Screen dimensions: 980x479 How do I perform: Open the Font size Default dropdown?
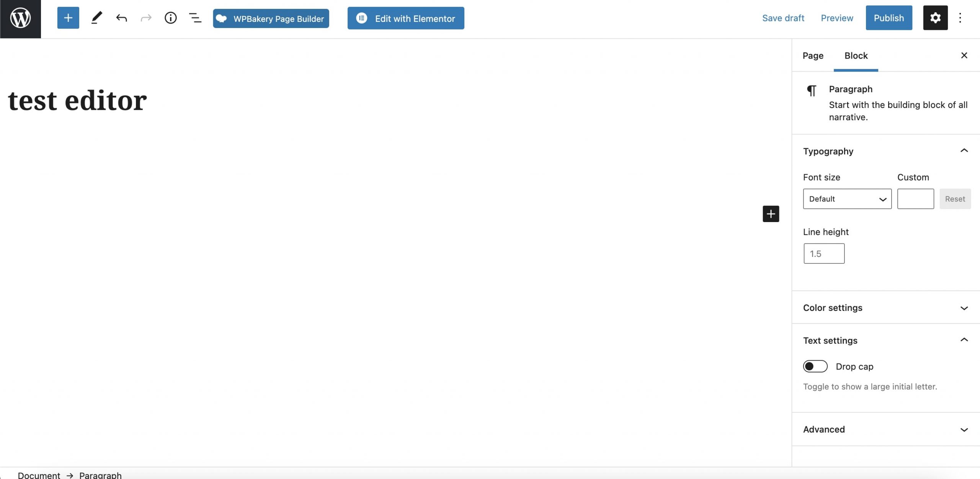pos(847,199)
